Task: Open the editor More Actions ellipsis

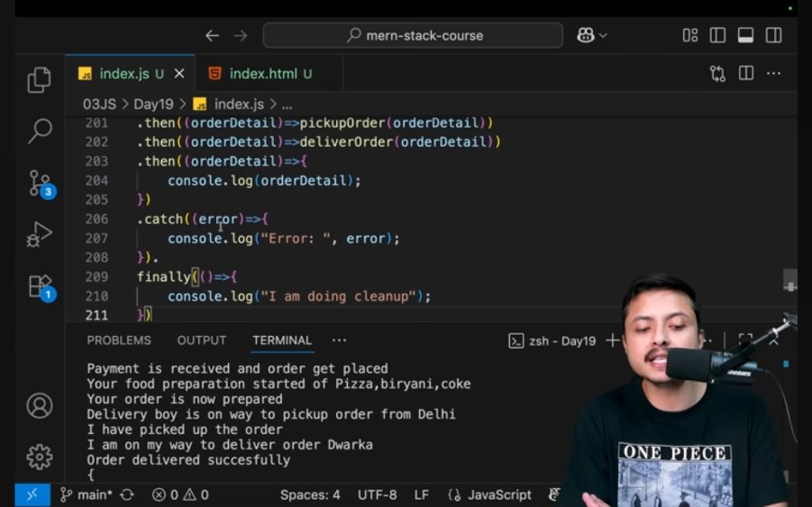Action: [773, 74]
